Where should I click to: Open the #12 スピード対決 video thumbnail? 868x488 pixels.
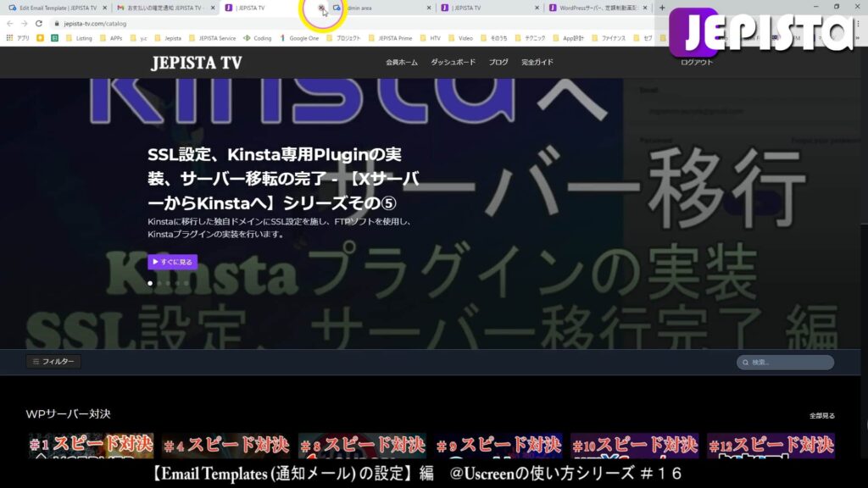point(771,446)
